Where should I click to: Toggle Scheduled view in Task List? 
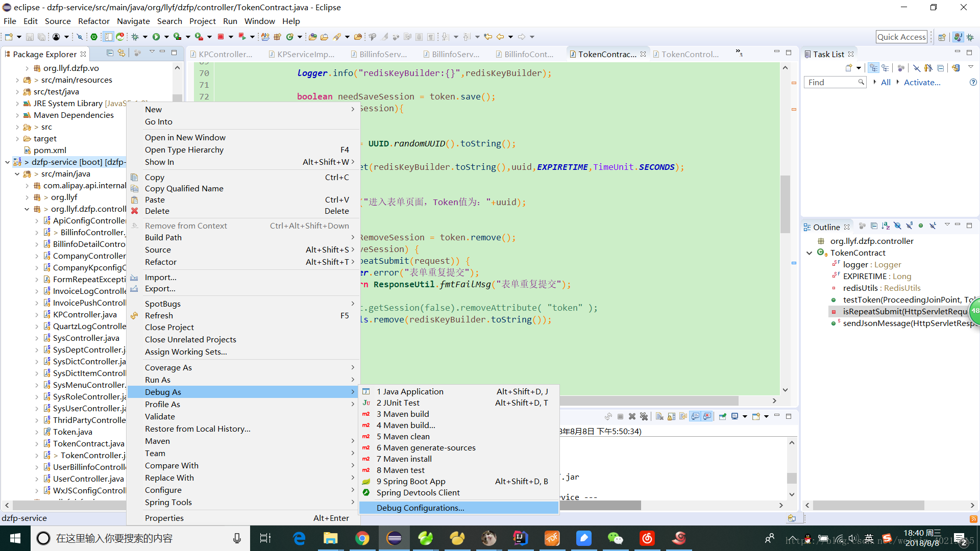coord(885,68)
